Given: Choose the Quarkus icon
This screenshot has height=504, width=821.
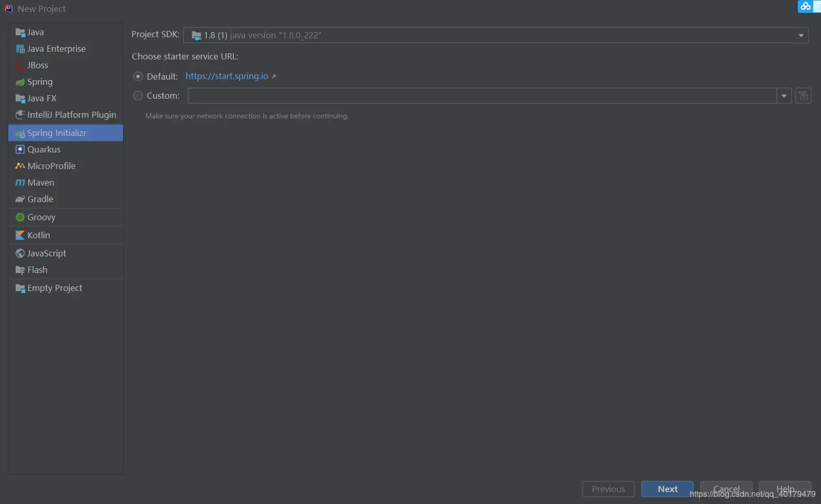Looking at the screenshot, I should pyautogui.click(x=20, y=149).
